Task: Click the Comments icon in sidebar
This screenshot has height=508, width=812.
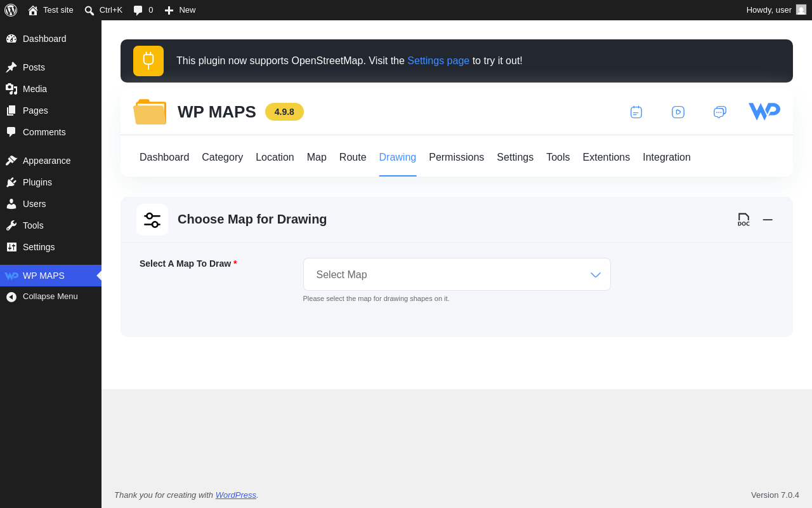Action: (x=11, y=132)
